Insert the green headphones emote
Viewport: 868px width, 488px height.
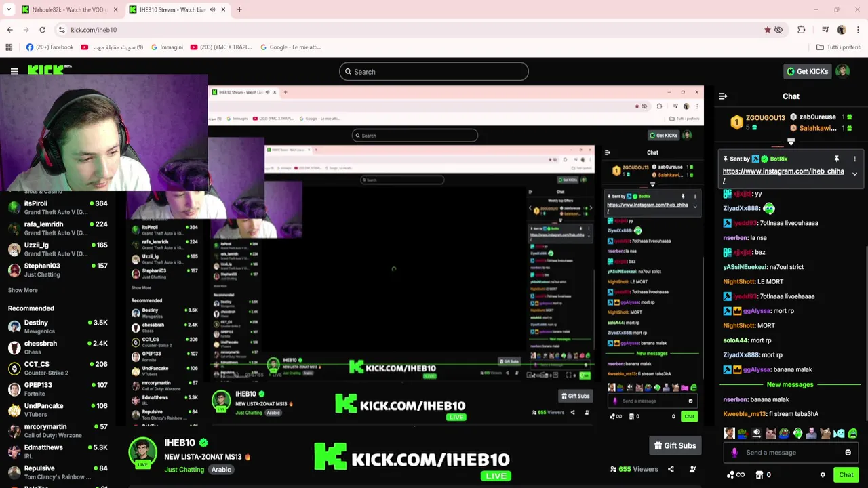coord(798,433)
